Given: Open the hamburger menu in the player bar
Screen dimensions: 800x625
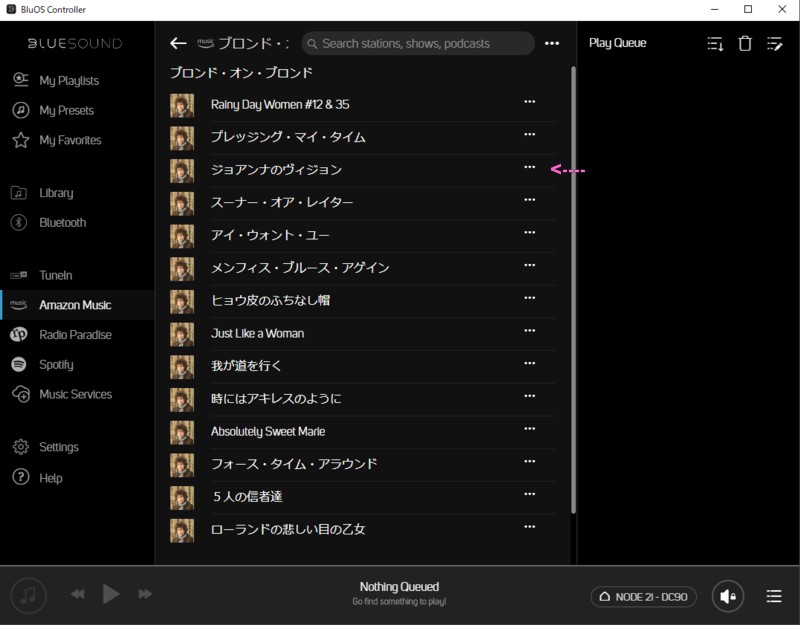Looking at the screenshot, I should click(x=773, y=596).
